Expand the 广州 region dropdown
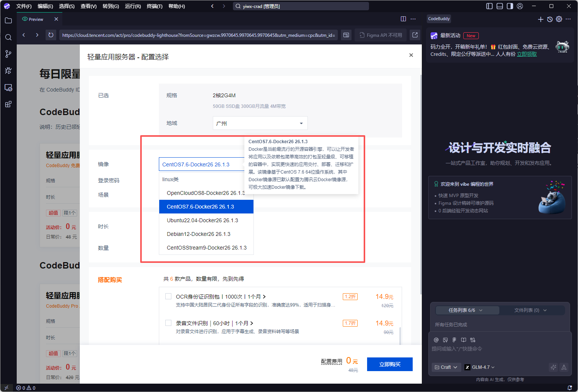 click(260, 123)
